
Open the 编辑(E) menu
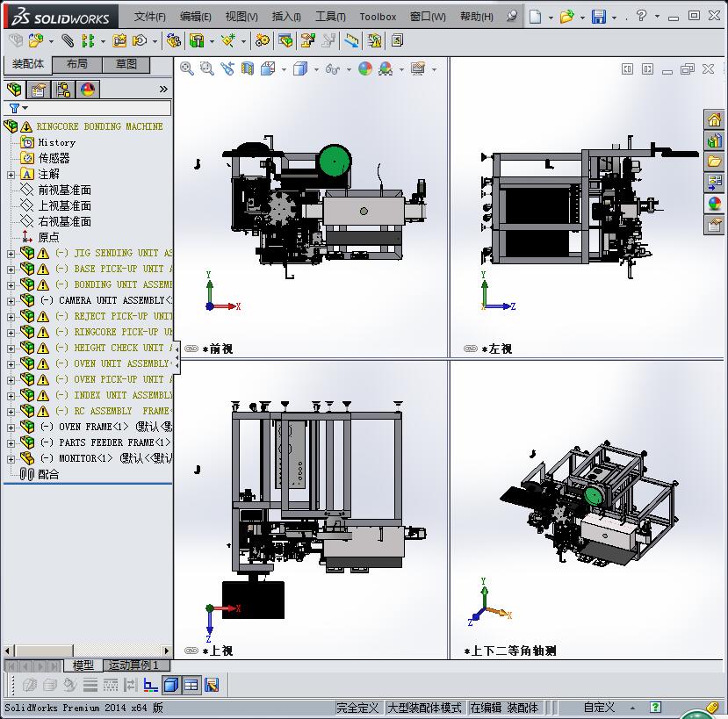tap(196, 17)
